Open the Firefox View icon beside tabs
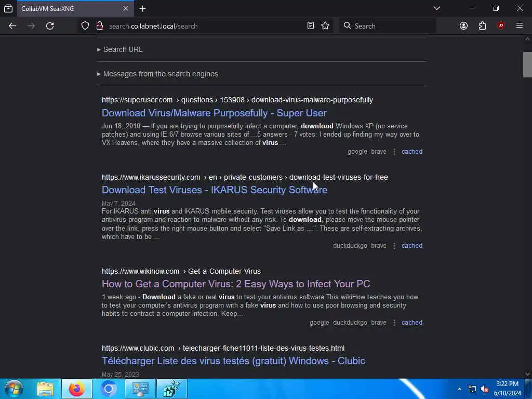 coord(8,8)
